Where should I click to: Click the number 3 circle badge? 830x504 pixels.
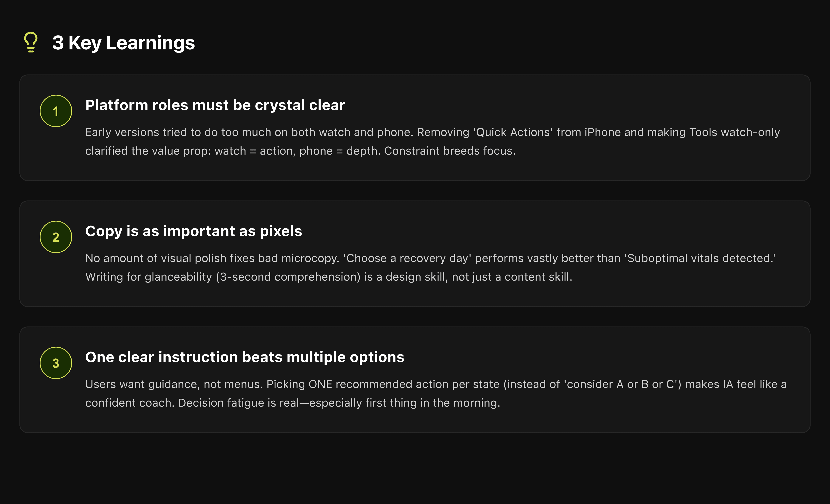point(56,363)
